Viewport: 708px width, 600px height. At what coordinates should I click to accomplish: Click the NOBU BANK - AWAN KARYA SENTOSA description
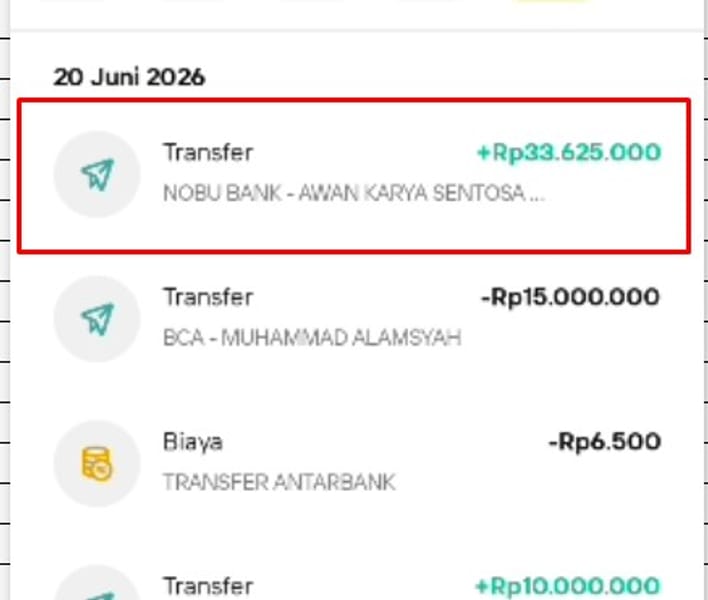coord(354,193)
